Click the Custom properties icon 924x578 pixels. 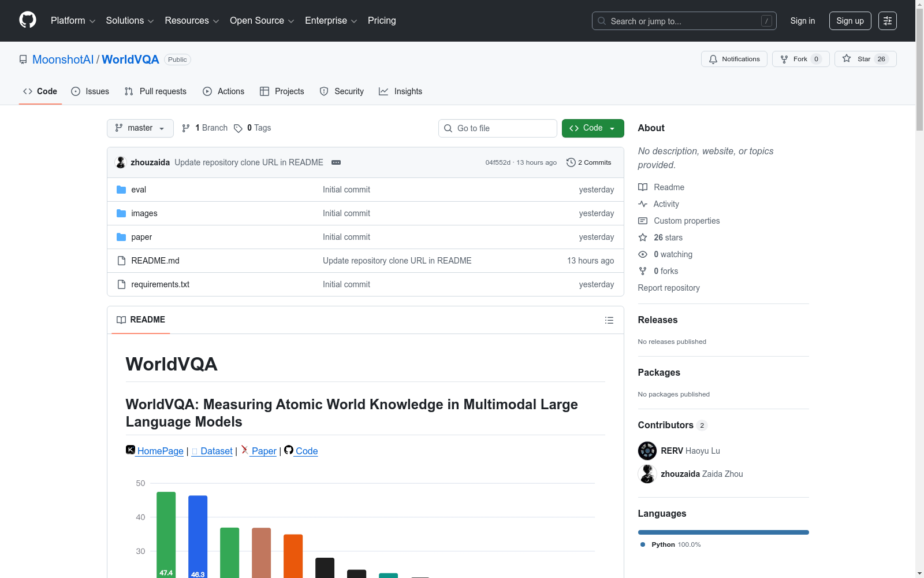click(x=643, y=221)
